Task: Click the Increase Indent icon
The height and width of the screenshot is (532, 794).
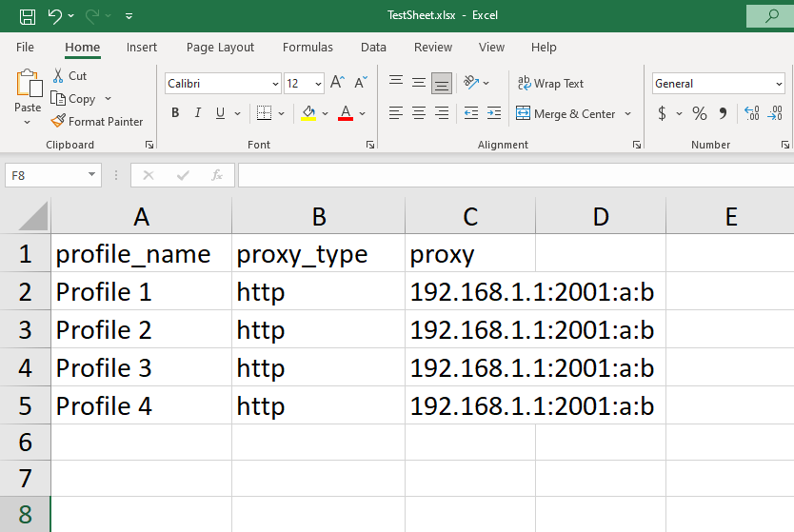Action: tap(494, 113)
